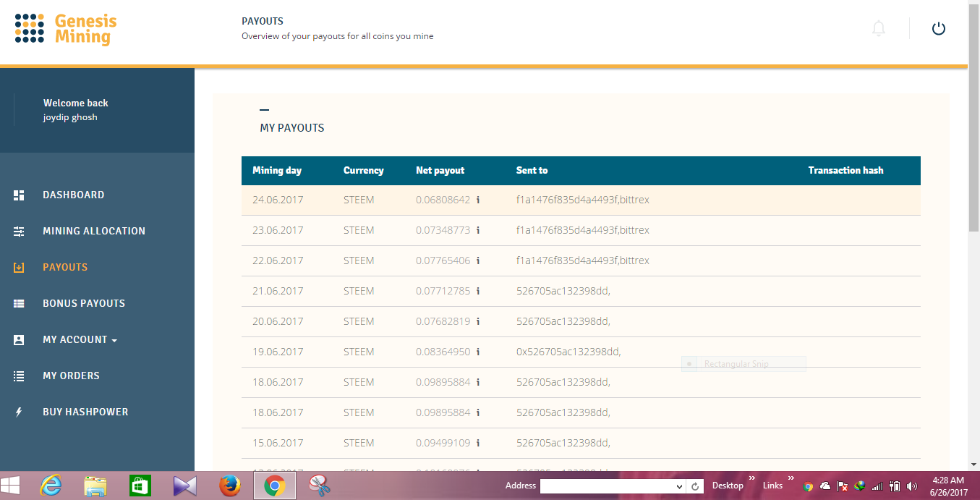Go to Dashboard in sidebar

pyautogui.click(x=74, y=195)
